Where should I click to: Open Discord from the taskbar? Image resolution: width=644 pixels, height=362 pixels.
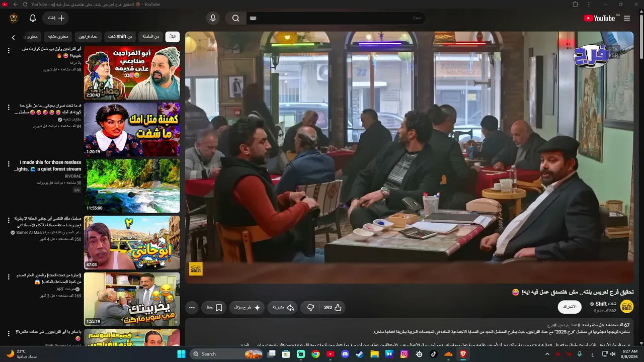click(x=345, y=354)
